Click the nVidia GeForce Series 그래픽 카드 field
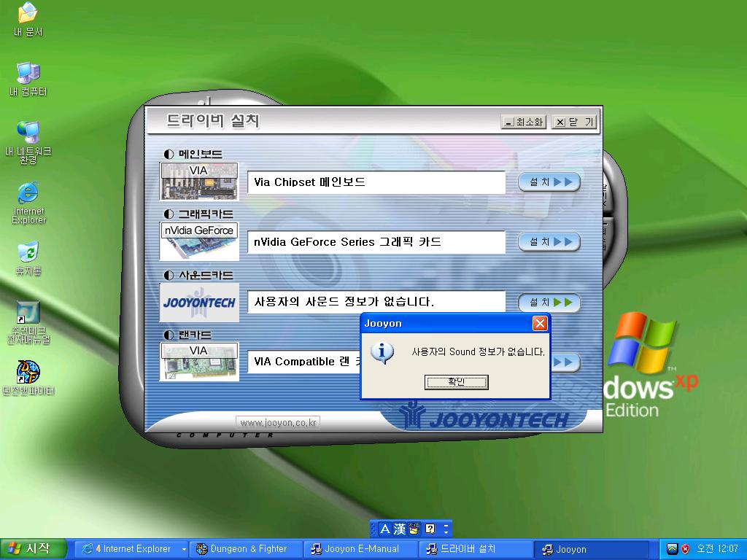747x560 pixels. [376, 242]
